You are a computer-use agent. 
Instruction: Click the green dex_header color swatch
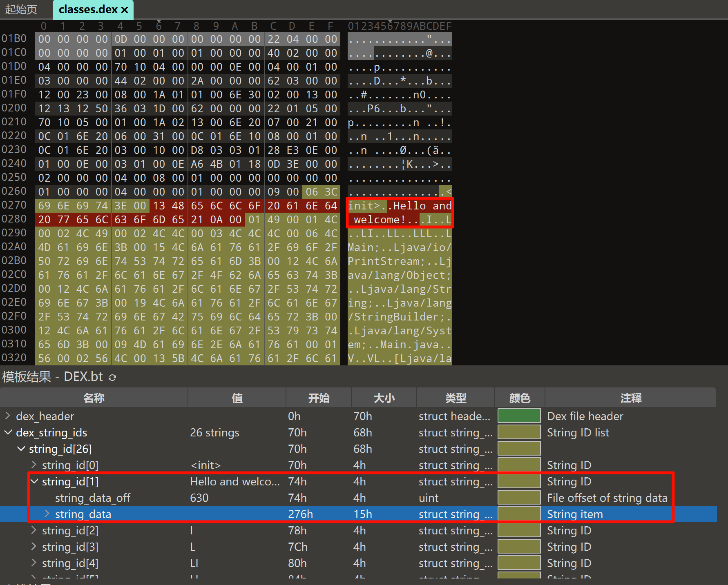click(519, 416)
